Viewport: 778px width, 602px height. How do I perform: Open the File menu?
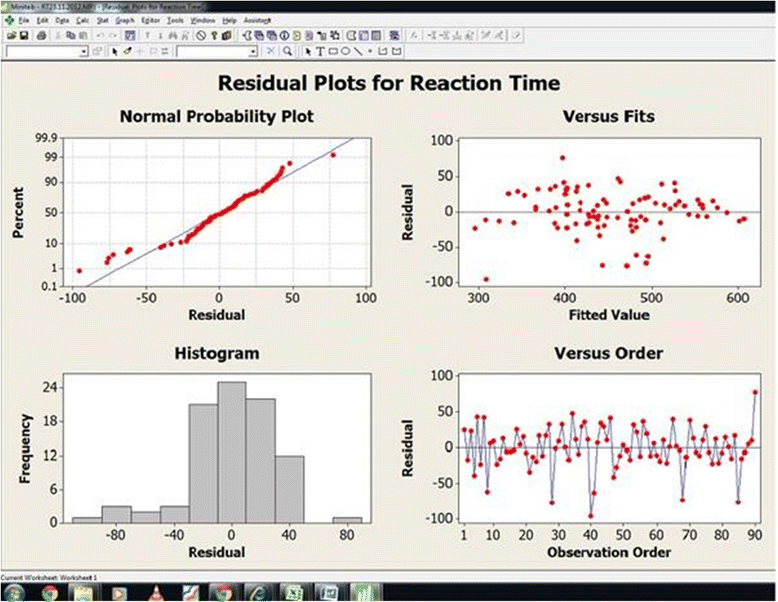pyautogui.click(x=24, y=20)
